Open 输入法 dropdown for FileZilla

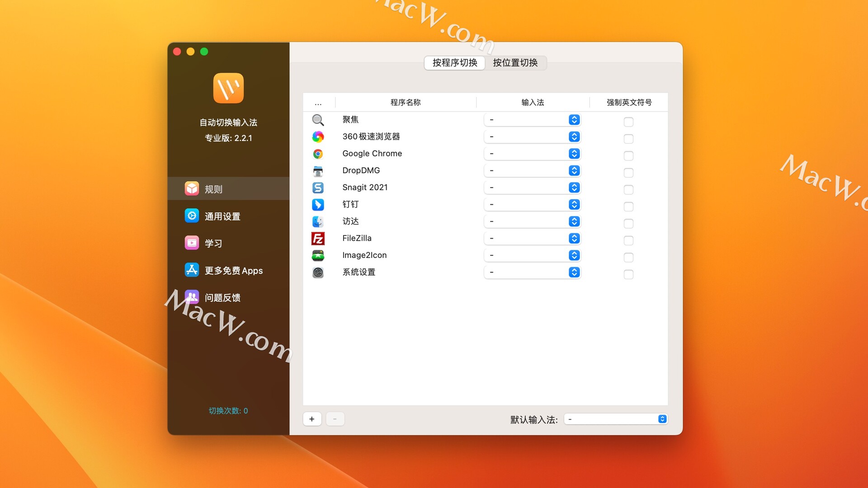[x=532, y=238]
